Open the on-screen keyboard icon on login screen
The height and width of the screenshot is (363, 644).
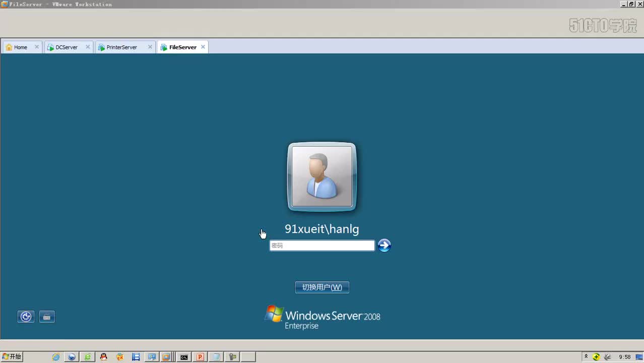coord(47,317)
